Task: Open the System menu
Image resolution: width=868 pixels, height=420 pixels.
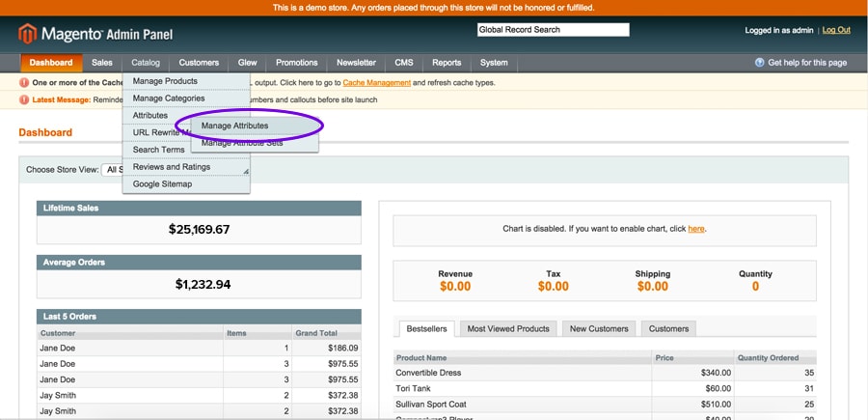Action: (494, 63)
